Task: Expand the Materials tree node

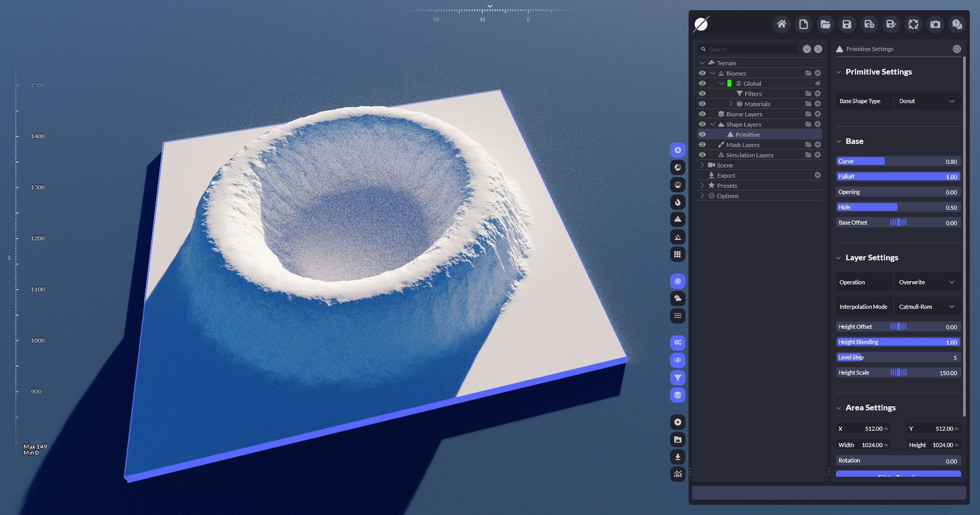Action: click(730, 104)
